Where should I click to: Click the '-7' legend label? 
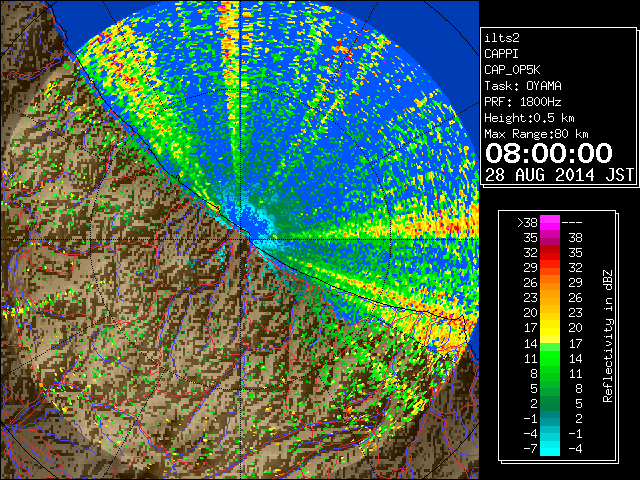pyautogui.click(x=530, y=449)
